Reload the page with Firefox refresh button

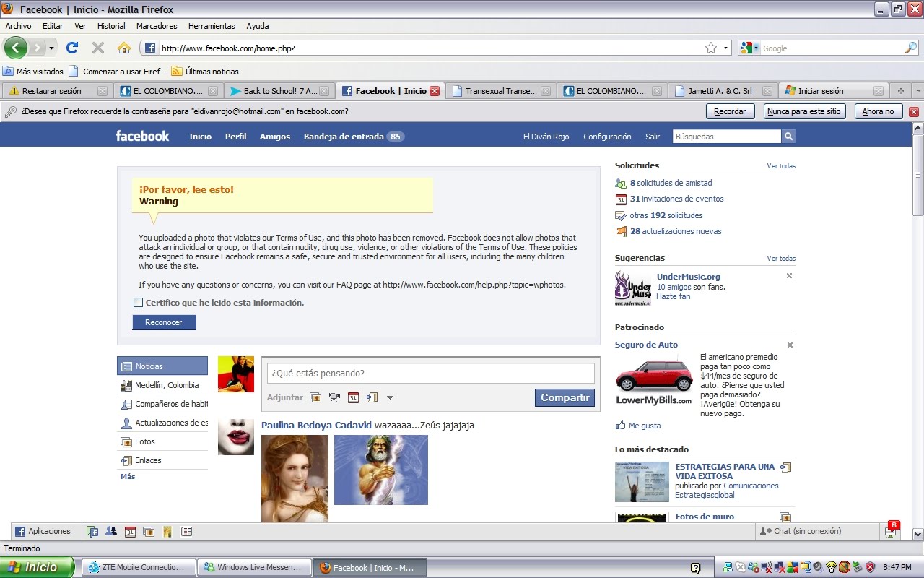point(72,48)
